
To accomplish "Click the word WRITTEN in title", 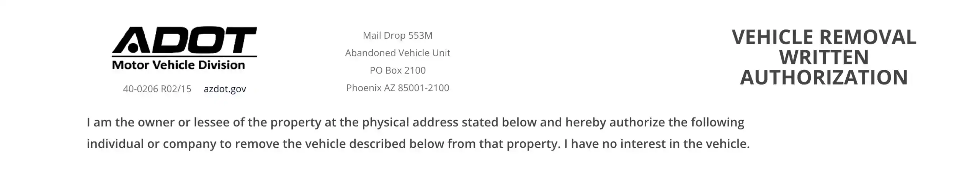I will tap(824, 57).
